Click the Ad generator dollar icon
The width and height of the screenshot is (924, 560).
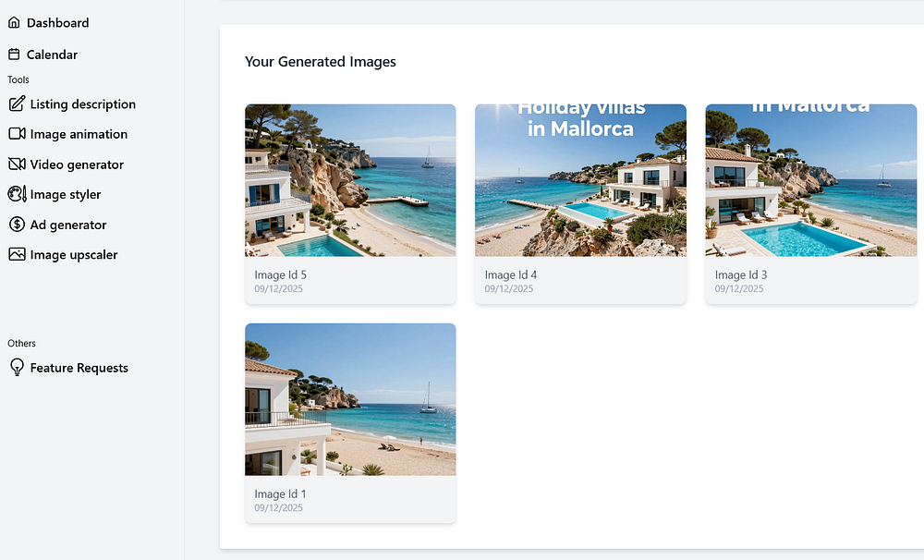tap(17, 225)
